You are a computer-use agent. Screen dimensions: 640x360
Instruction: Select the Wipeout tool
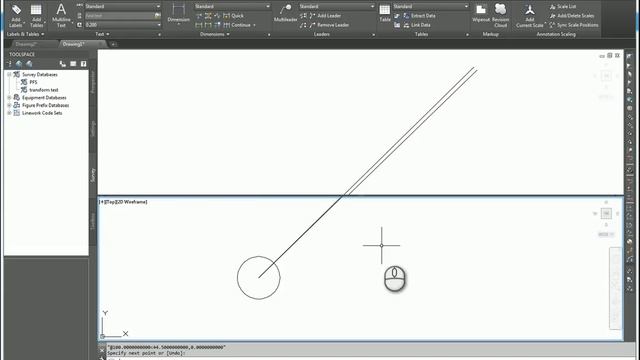click(481, 13)
